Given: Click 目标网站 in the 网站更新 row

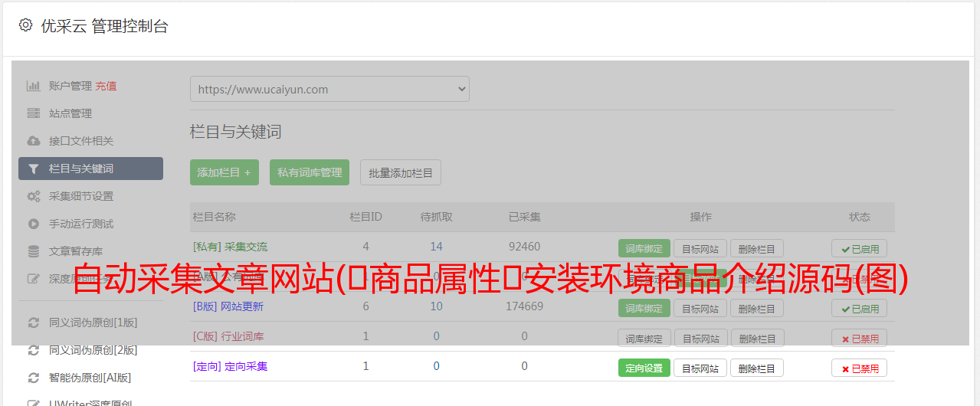Looking at the screenshot, I should click(x=700, y=308).
